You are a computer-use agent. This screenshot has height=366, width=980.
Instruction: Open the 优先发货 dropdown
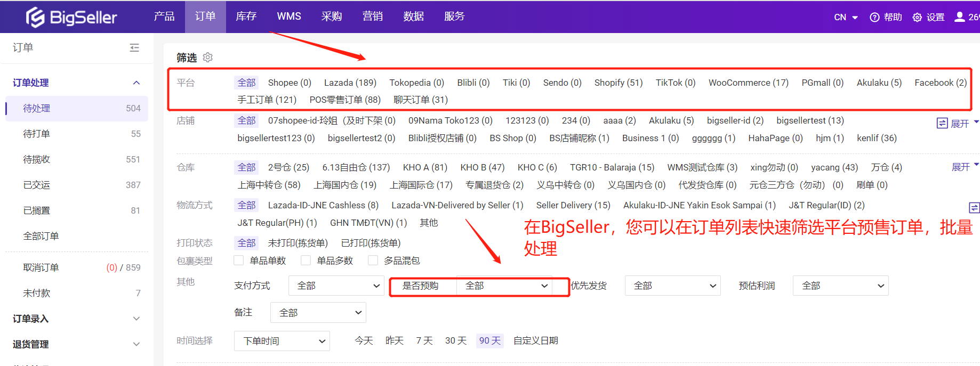673,286
